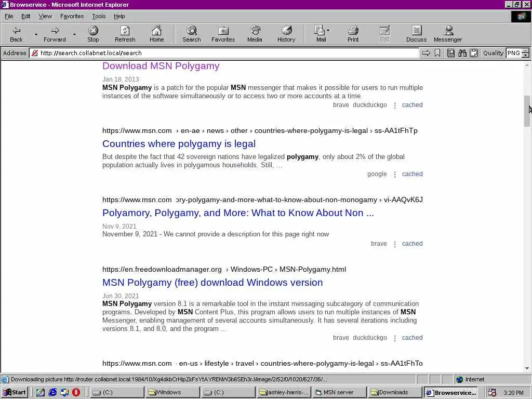Click the vertical scrollbar thumb

(527, 111)
